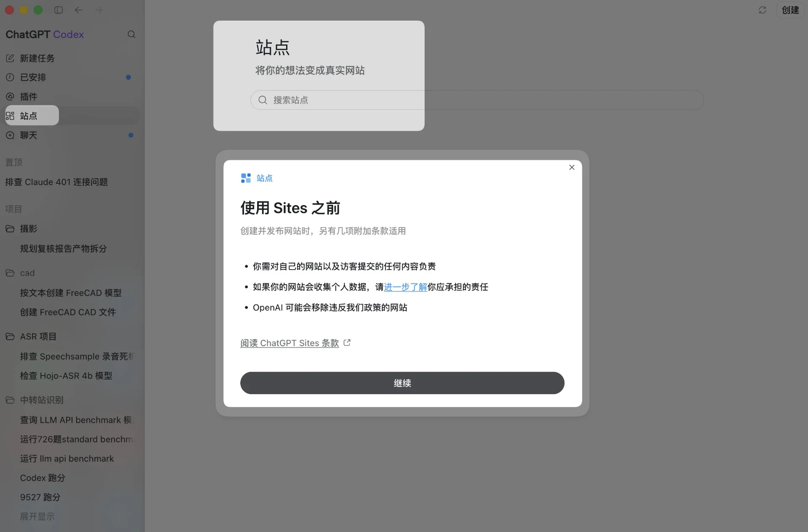Open 查询 LLM API benchmark task
The width and height of the screenshot is (808, 532).
point(77,420)
